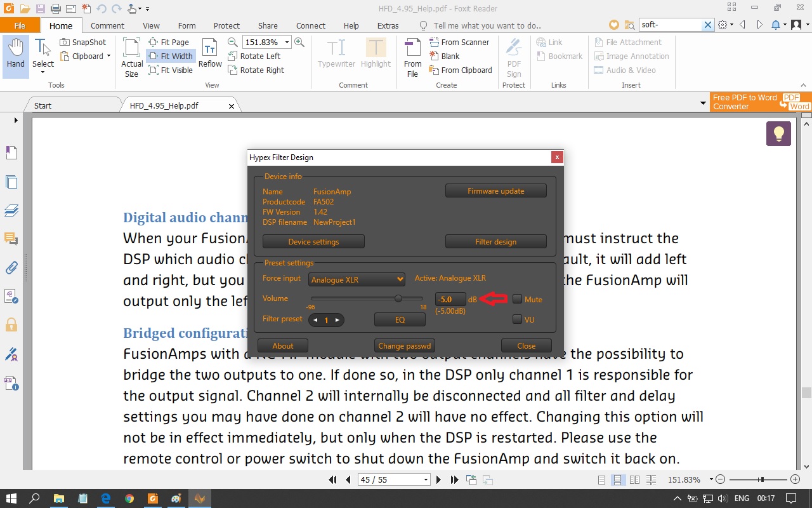812x508 pixels.
Task: Select the Hand tool
Action: 15,55
